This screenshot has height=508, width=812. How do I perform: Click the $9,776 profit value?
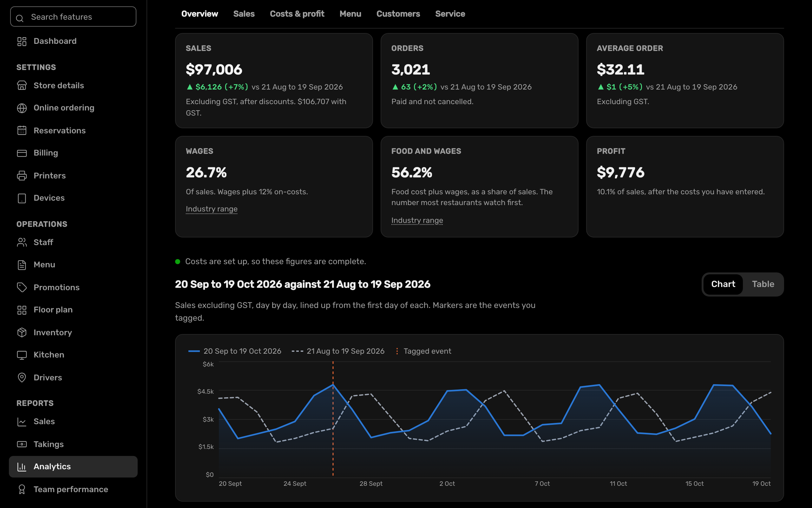coord(620,172)
